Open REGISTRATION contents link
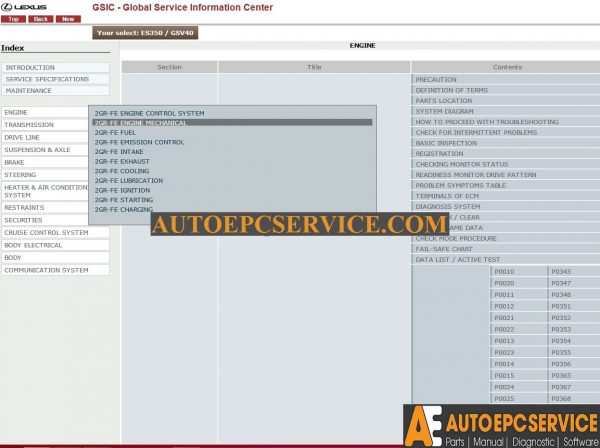 click(506, 154)
